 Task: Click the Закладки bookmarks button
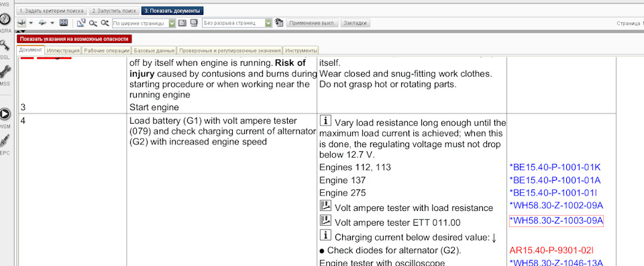coord(355,23)
